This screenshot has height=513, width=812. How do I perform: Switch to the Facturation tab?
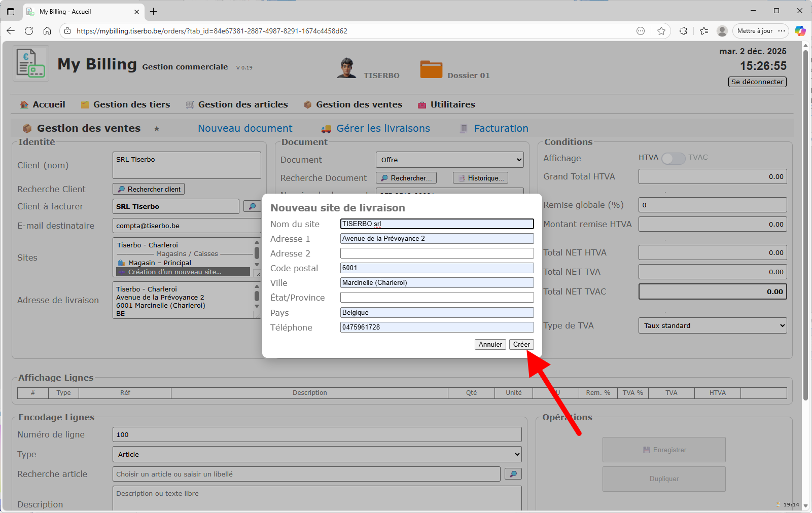click(501, 129)
